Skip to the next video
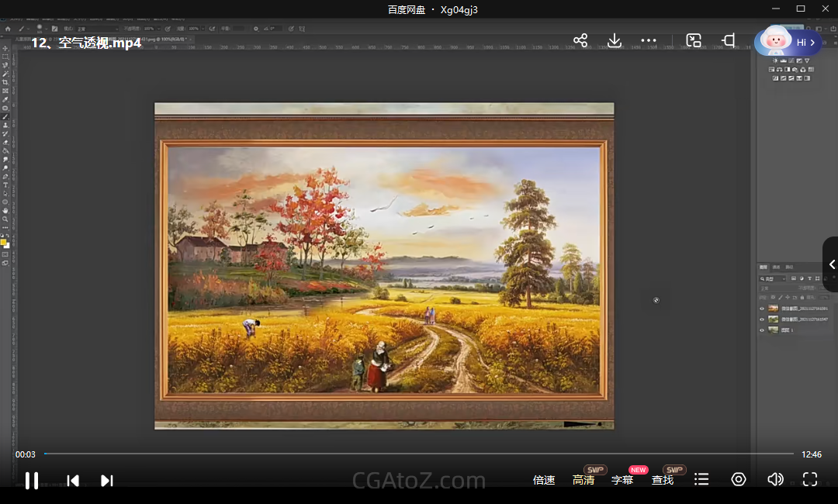 point(107,481)
